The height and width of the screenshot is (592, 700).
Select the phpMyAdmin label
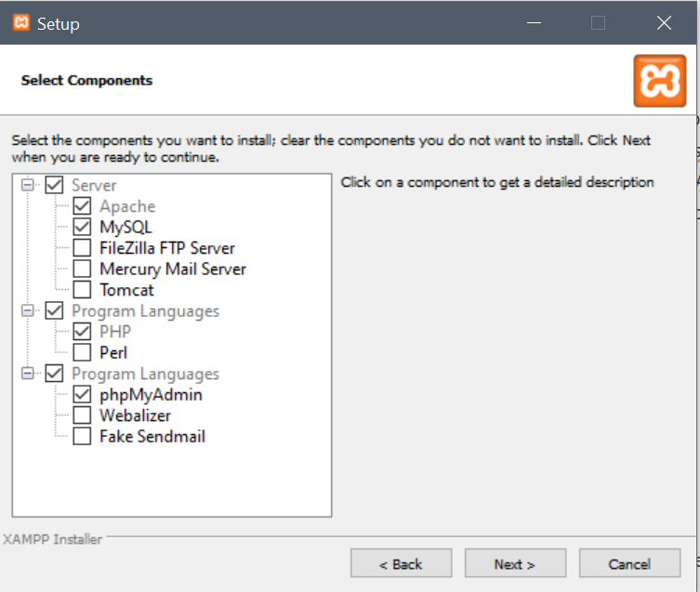coord(151,395)
